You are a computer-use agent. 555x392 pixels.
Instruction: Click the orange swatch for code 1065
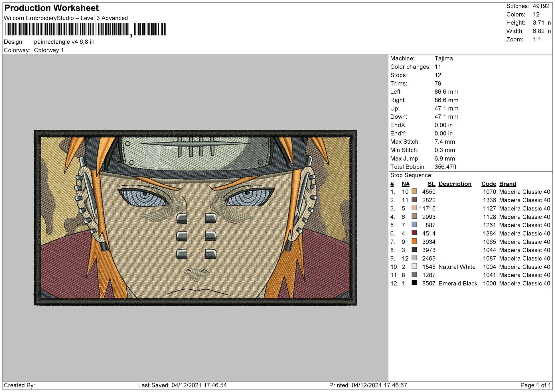coord(414,241)
